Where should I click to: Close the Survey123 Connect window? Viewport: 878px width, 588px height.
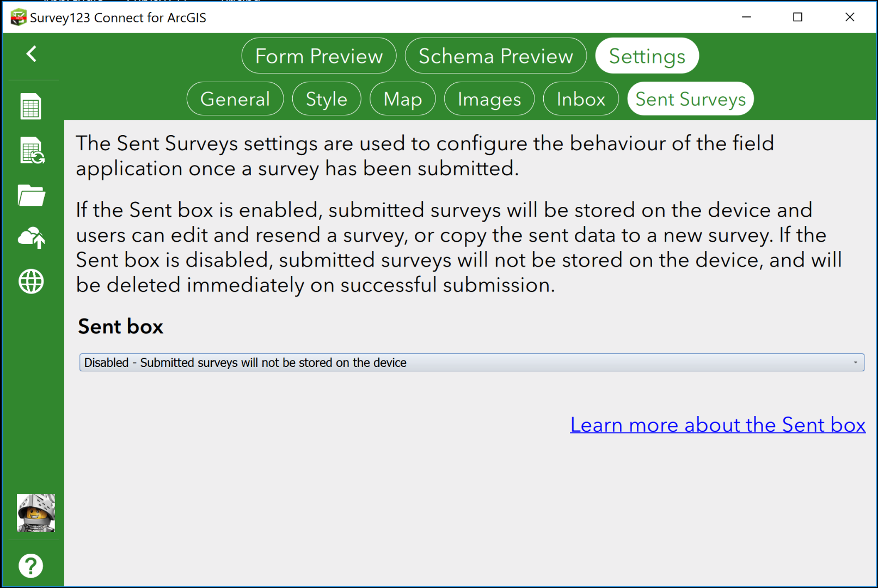point(850,17)
